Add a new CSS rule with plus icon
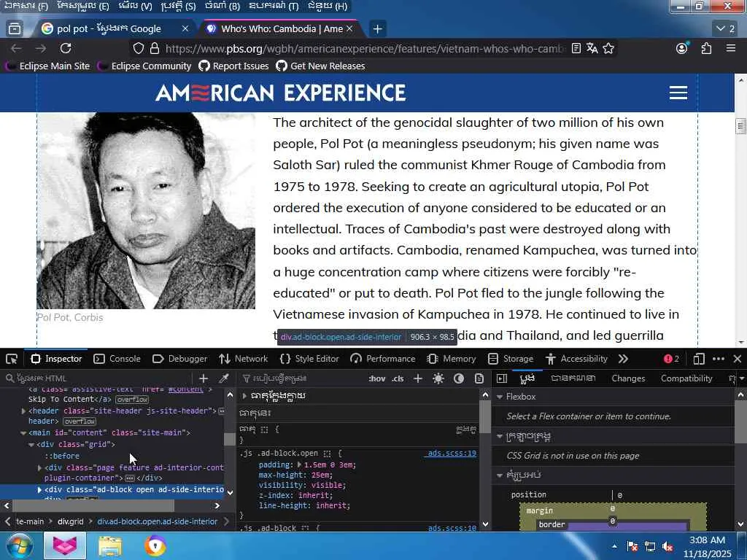The height and width of the screenshot is (560, 747). [x=418, y=378]
